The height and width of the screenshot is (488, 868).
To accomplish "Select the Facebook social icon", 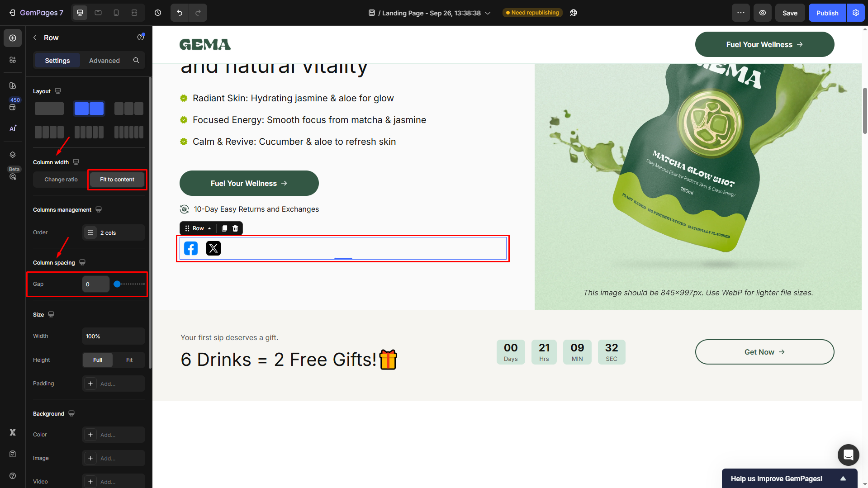I will click(191, 248).
